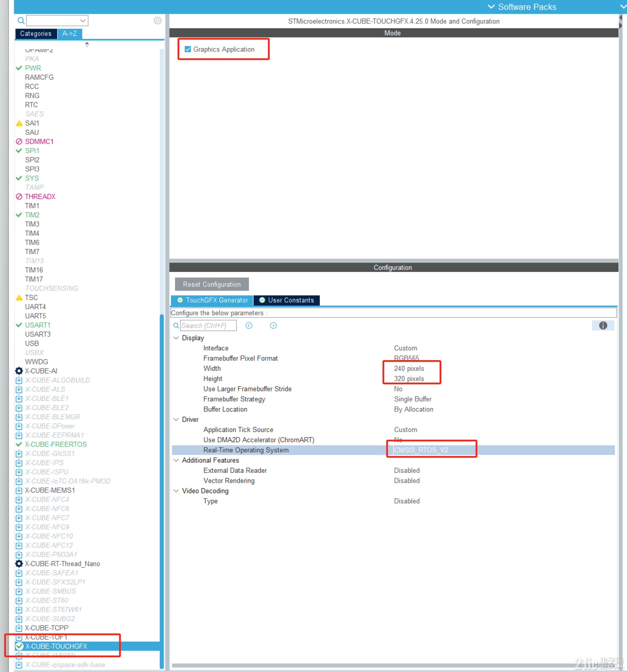The height and width of the screenshot is (672, 627).
Task: Click the TSC warning triangle icon
Action: (x=19, y=297)
